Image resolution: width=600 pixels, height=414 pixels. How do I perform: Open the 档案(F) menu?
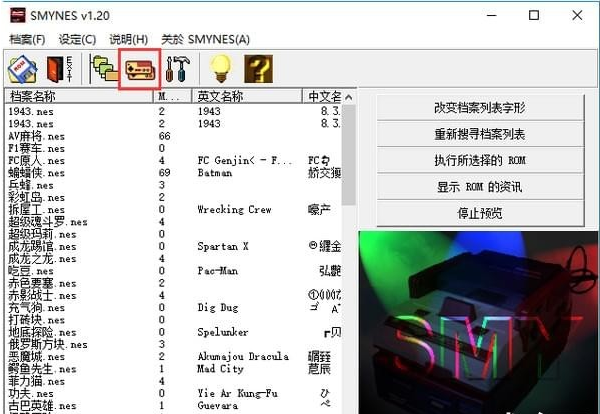pos(27,39)
